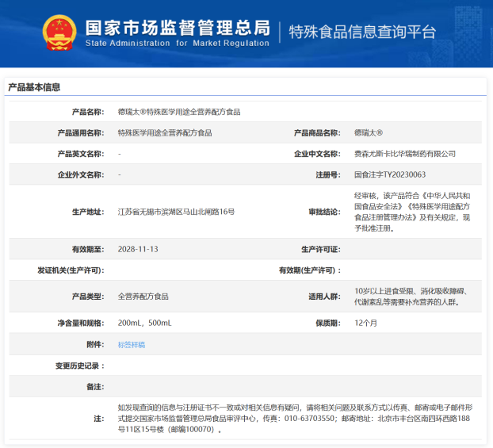
Task: Click the 有效期至 label
Action: [x=88, y=249]
